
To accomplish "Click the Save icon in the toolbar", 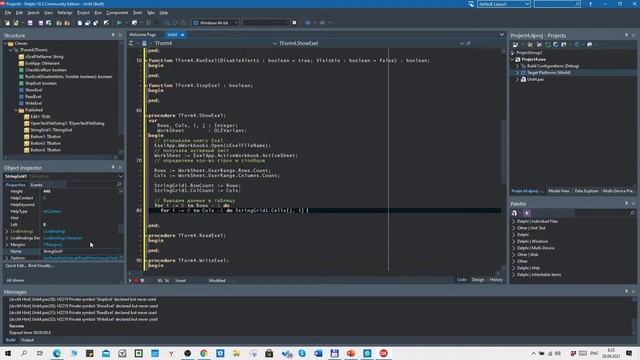I will tap(30, 23).
